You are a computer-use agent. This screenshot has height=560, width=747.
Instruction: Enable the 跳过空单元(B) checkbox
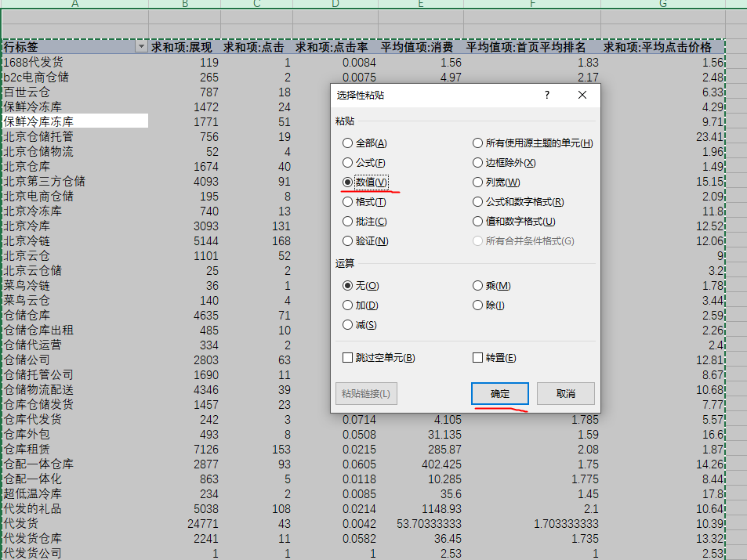(x=347, y=358)
